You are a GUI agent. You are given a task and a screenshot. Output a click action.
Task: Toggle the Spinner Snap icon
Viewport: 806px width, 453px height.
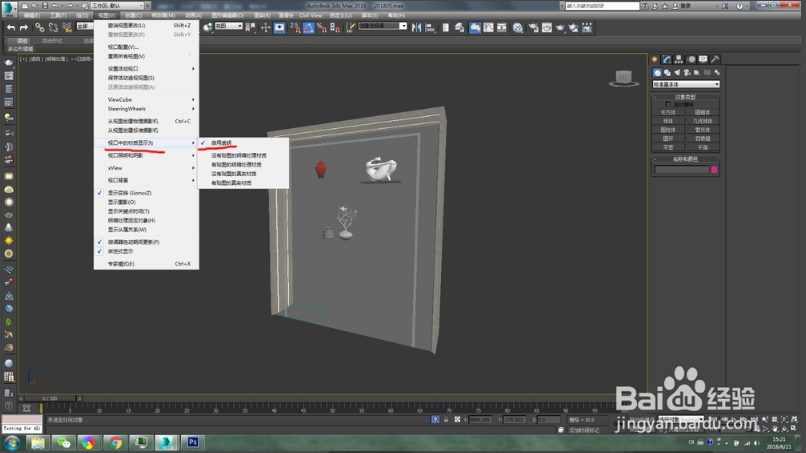(335, 27)
